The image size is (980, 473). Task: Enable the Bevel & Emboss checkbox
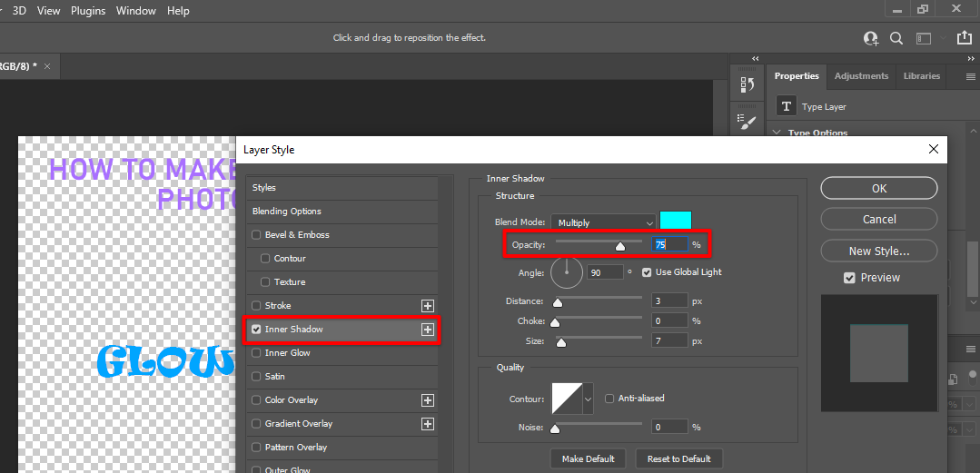click(256, 235)
